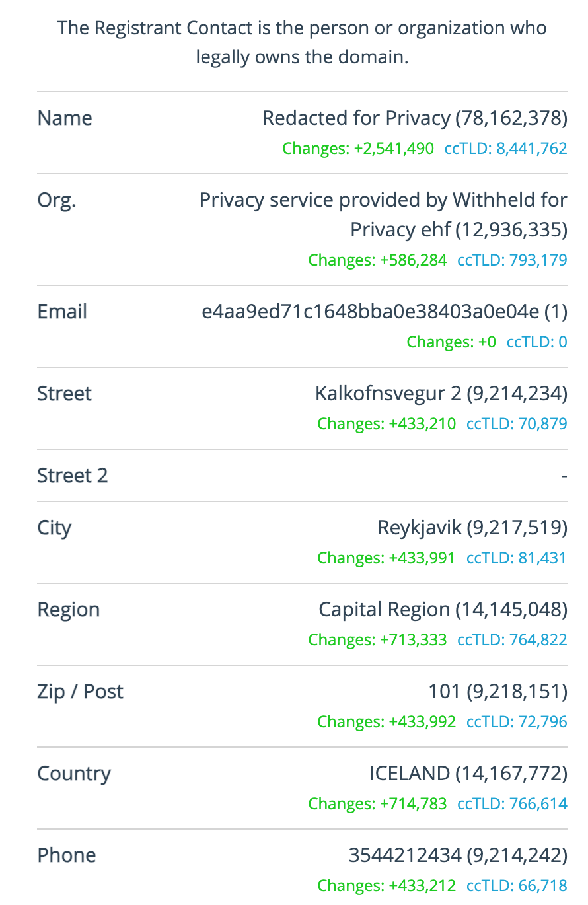Click Country Changes: +714,783
Image resolution: width=588 pixels, height=905 pixels.
(377, 804)
